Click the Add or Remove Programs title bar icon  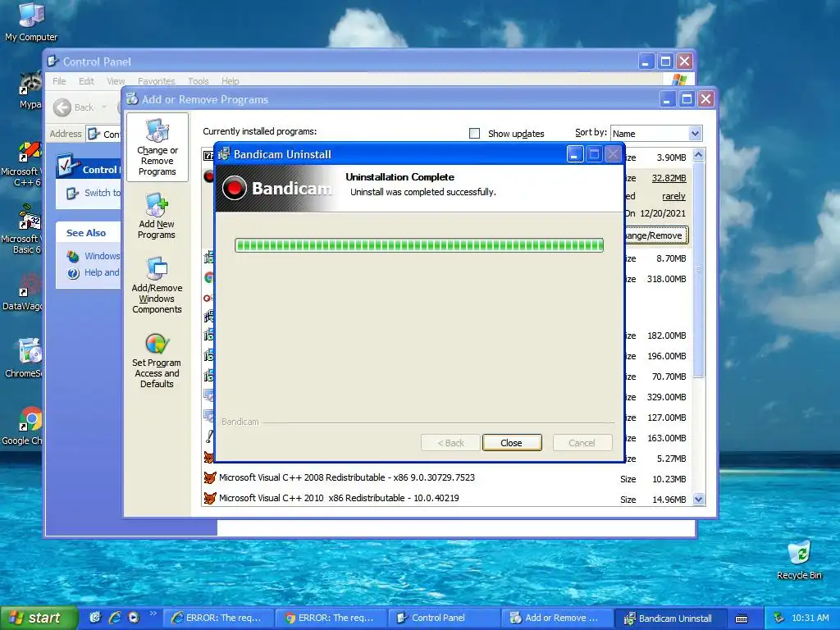pyautogui.click(x=132, y=98)
